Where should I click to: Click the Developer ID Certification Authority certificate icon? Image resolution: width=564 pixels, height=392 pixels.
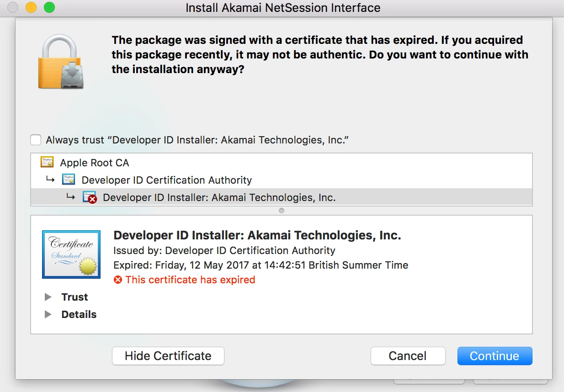[69, 180]
